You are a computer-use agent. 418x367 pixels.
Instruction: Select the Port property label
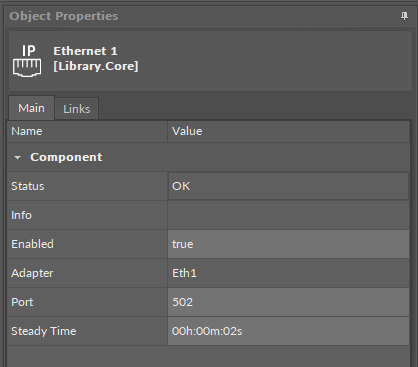[x=22, y=302]
